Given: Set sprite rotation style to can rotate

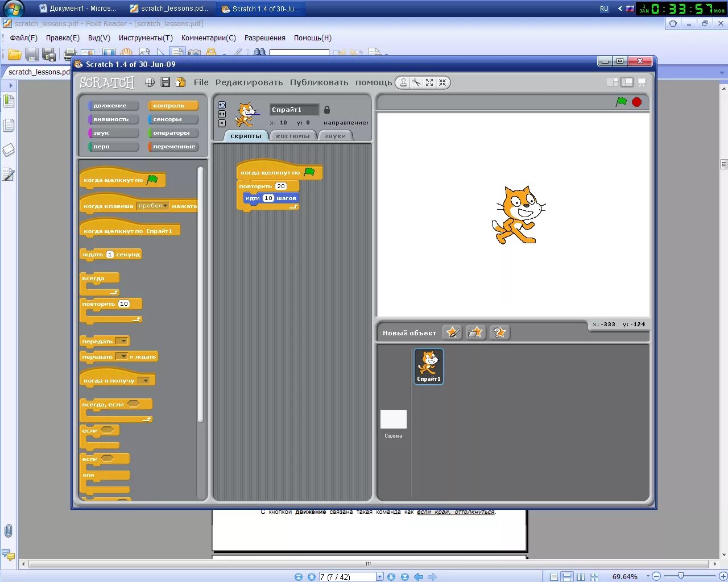Looking at the screenshot, I should 222,105.
